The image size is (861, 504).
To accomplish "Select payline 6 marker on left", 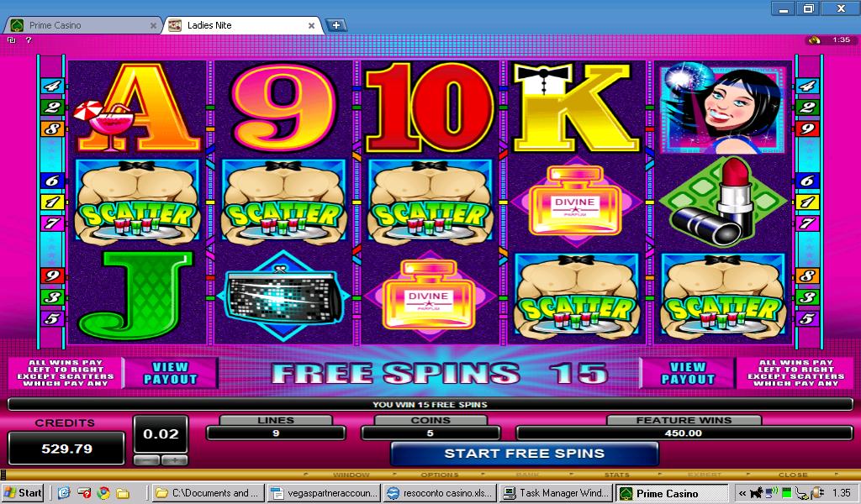I will click(x=53, y=181).
